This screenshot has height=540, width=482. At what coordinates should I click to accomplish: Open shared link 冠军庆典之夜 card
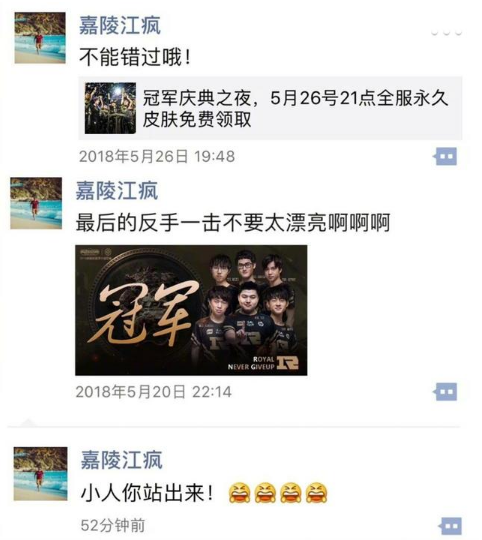270,108
